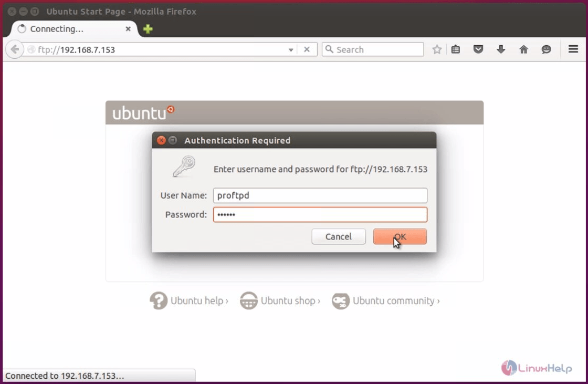Confirm login with OK button
This screenshot has width=588, height=384.
click(x=400, y=236)
